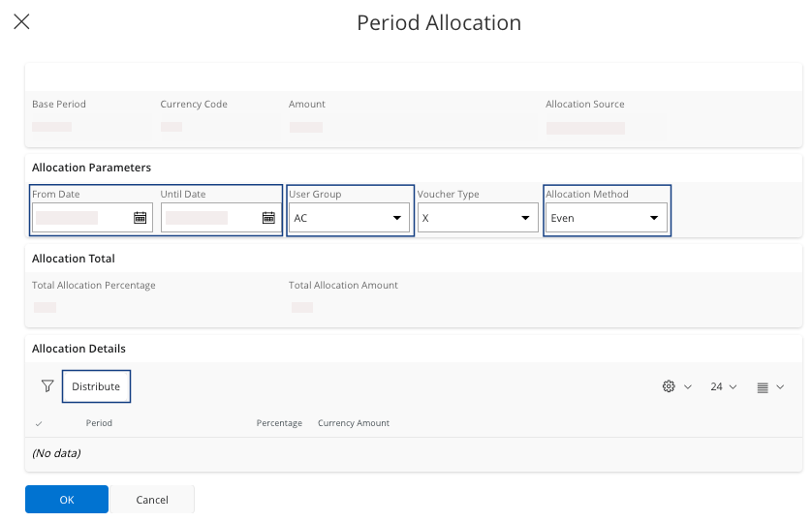Open the Voucher Type dropdown
The width and height of the screenshot is (812, 522).
tap(525, 218)
